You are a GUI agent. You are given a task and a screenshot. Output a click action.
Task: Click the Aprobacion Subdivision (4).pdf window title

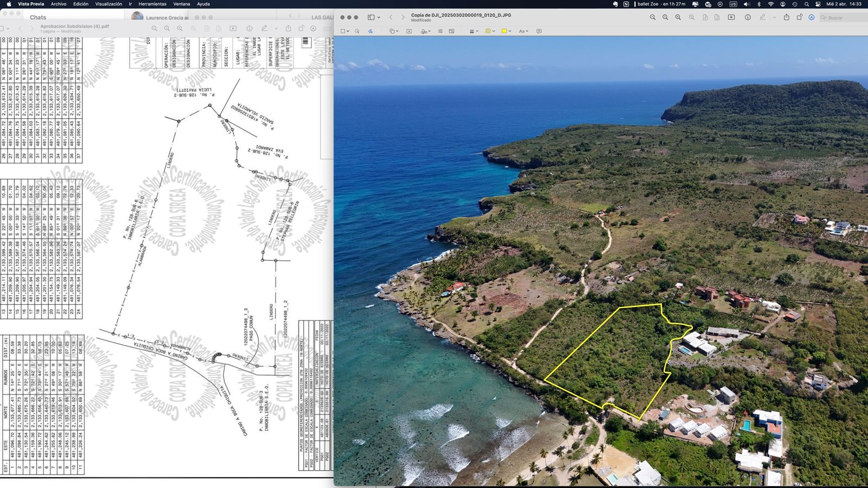click(x=74, y=26)
